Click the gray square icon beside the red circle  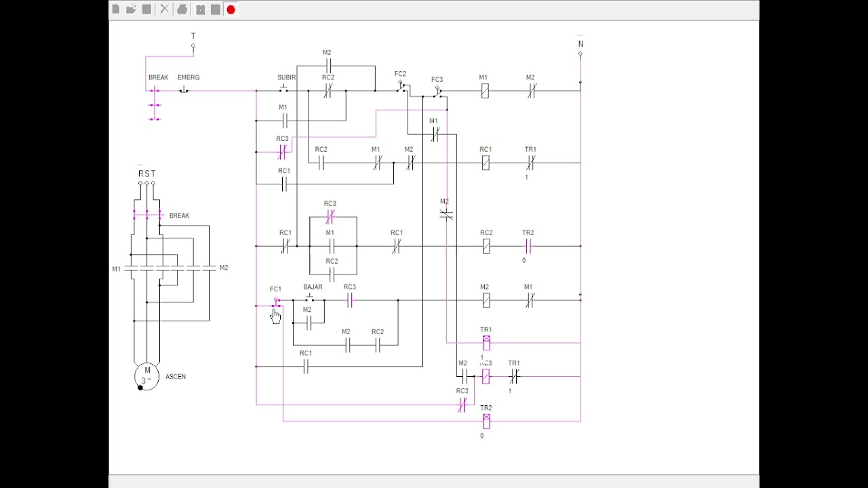(215, 9)
